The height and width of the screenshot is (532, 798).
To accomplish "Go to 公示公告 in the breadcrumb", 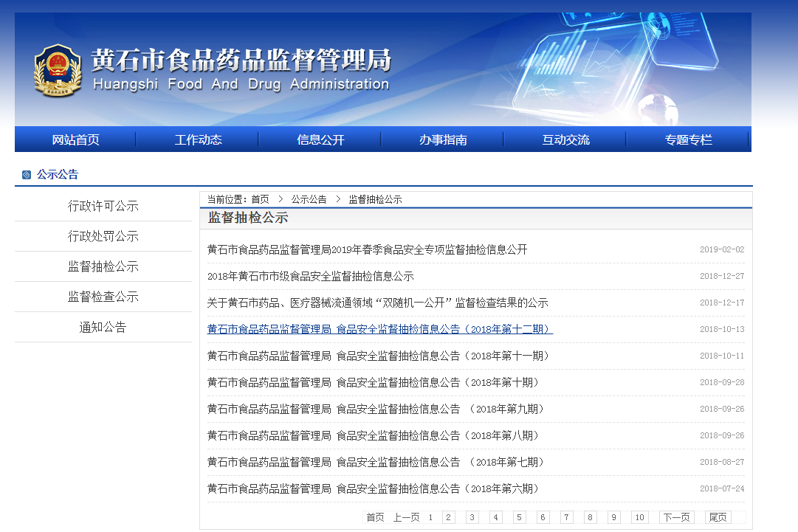I will [x=309, y=199].
